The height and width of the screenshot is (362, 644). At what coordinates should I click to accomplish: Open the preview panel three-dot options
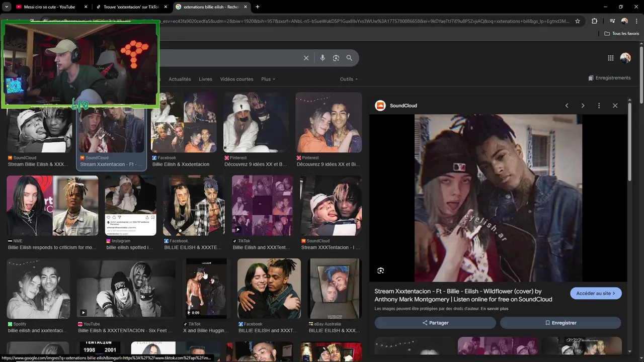pyautogui.click(x=599, y=106)
